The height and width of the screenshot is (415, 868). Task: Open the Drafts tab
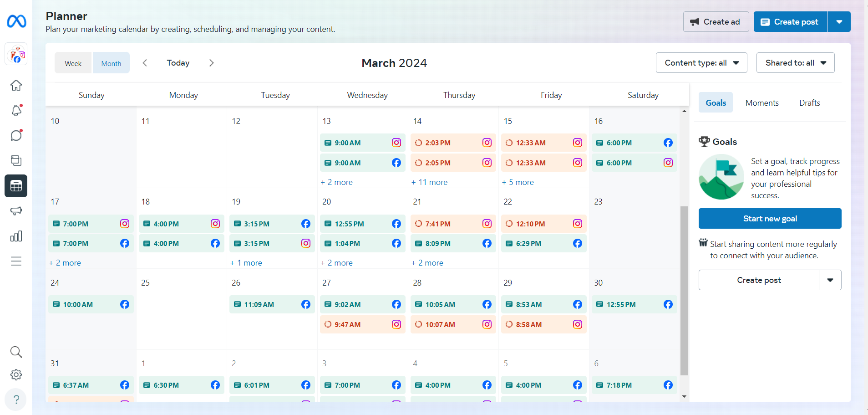tap(809, 103)
